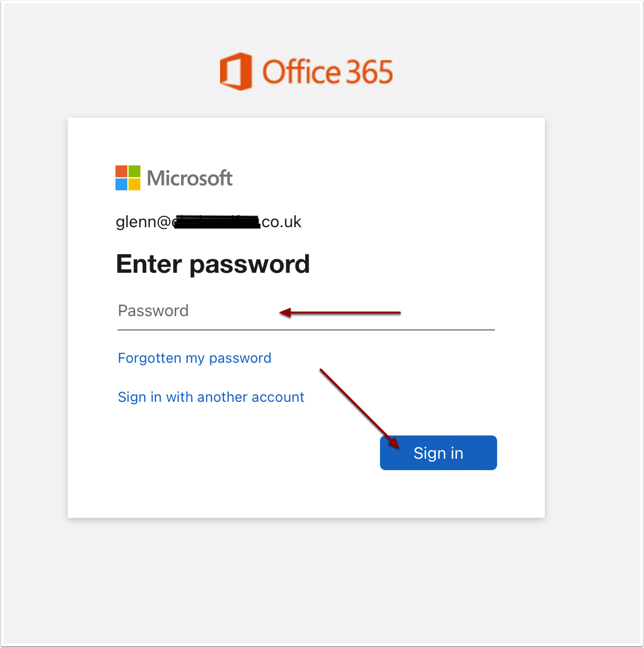Click the gray background below the card
Image resolution: width=644 pixels, height=648 pixels.
point(322,580)
